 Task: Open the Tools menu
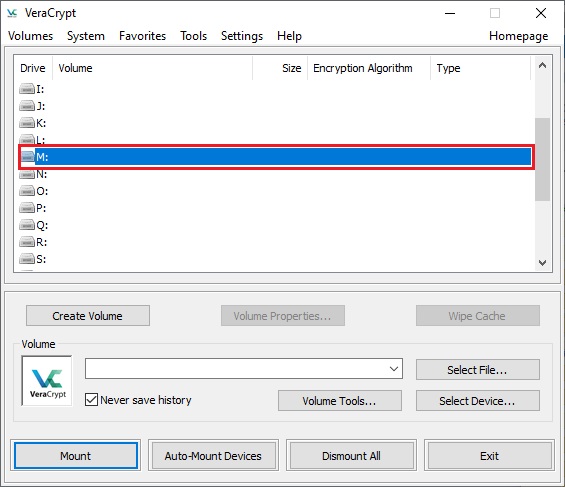193,36
